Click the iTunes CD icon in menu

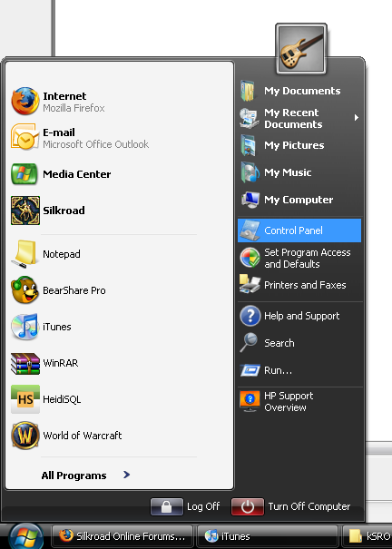[24, 327]
